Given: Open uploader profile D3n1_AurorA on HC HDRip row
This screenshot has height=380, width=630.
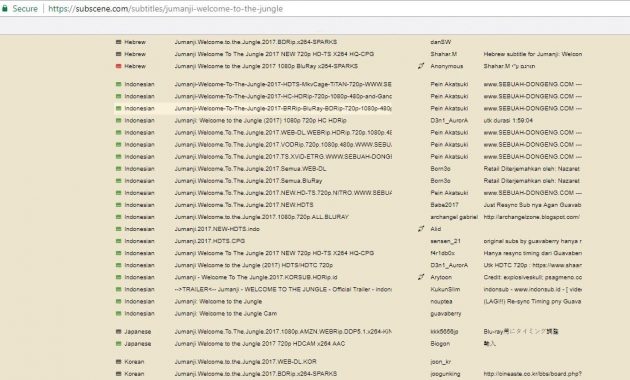Looking at the screenshot, I should [449, 121].
